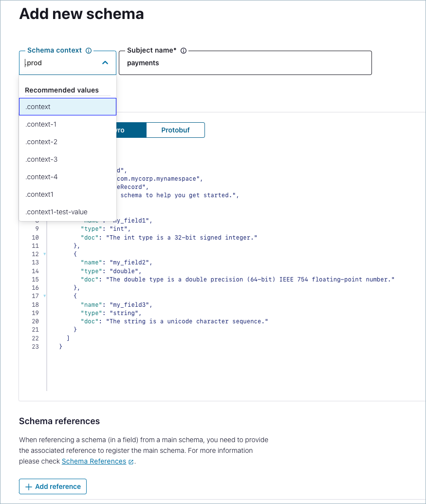This screenshot has height=504, width=426.
Task: Open the Schema References documentation link
Action: click(x=93, y=461)
